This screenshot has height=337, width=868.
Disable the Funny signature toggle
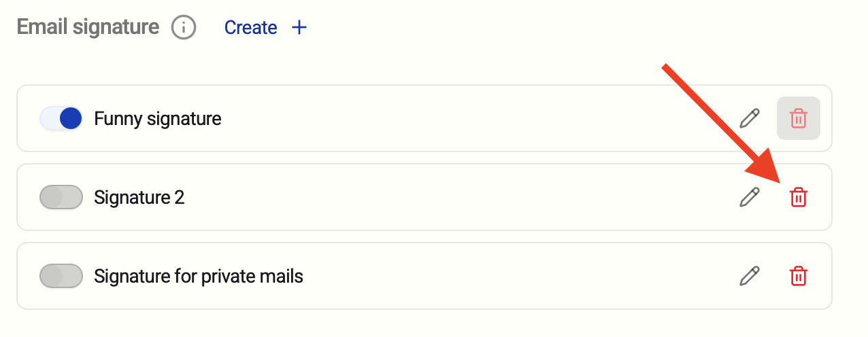click(x=61, y=119)
